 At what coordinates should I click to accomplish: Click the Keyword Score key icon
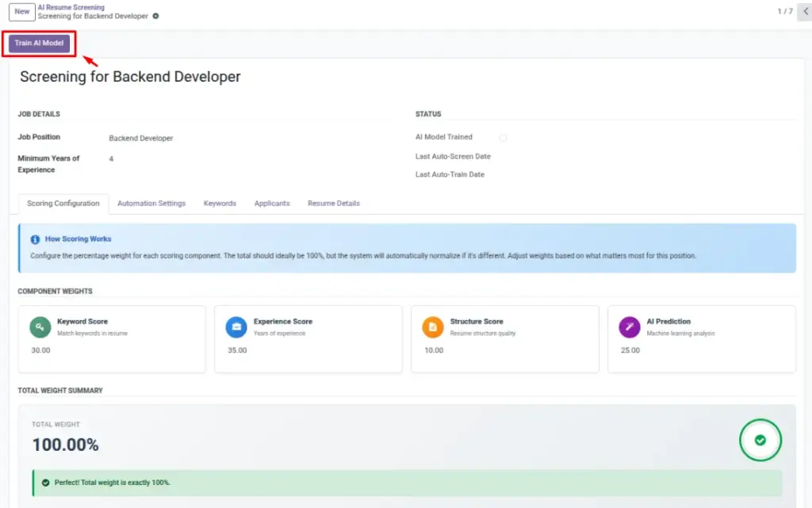point(40,327)
